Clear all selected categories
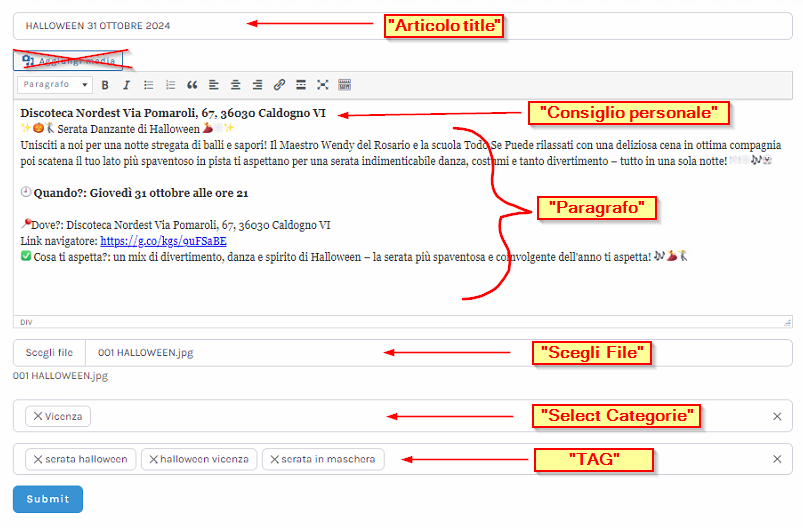 click(777, 416)
